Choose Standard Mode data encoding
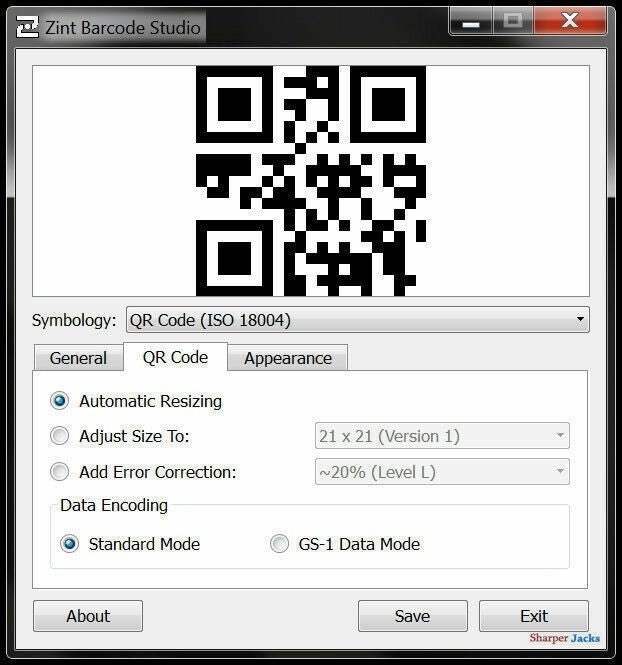This screenshot has height=665, width=622. (69, 544)
